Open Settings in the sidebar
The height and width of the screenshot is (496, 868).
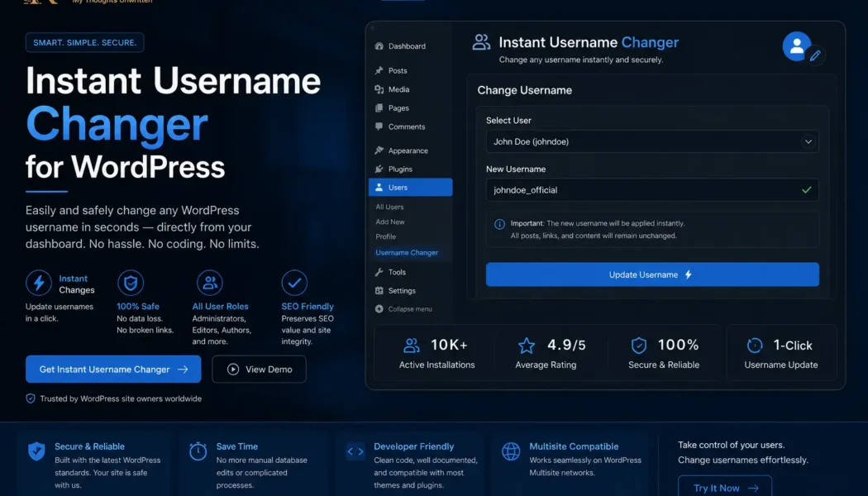[395, 291]
